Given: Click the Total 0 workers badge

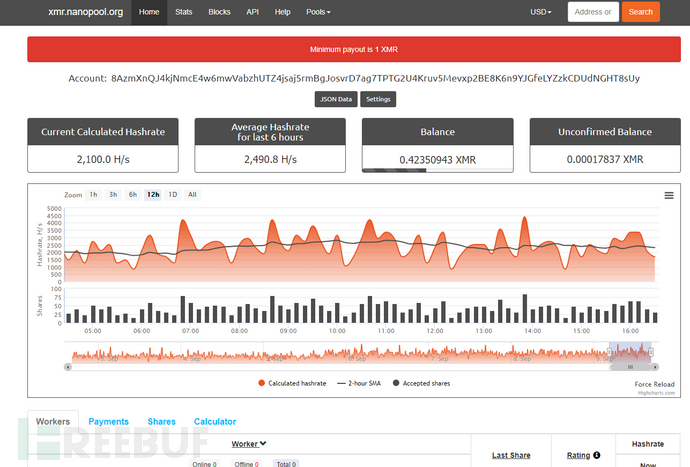Looking at the screenshot, I should [x=286, y=464].
